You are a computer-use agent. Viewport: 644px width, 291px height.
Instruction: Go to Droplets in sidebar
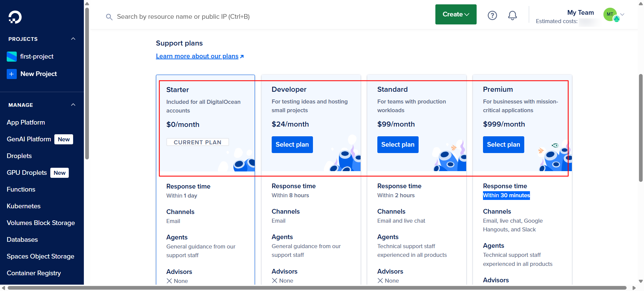19,156
